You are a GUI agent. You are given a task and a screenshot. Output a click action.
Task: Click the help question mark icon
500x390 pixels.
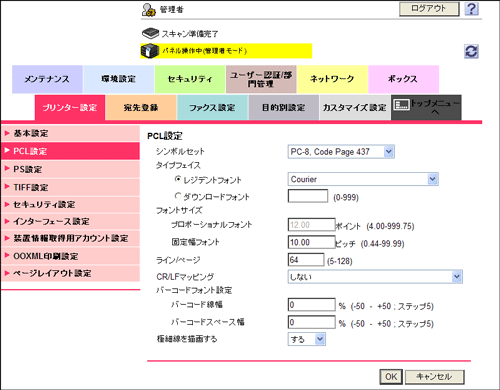click(x=472, y=9)
